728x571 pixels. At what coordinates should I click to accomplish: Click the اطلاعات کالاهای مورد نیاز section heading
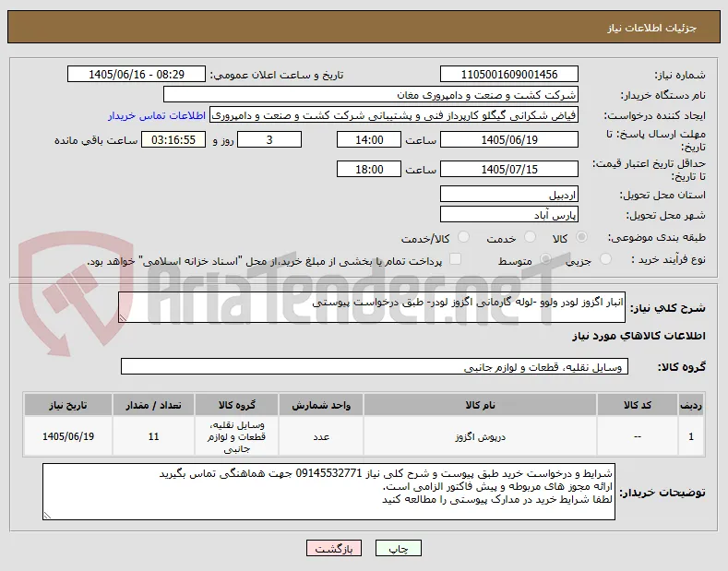pos(638,336)
